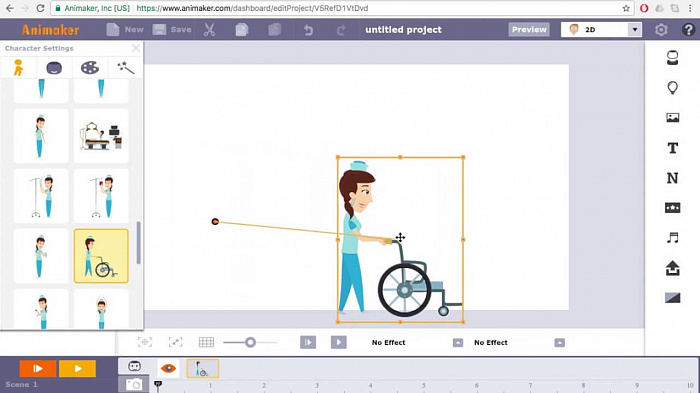Viewport: 700px width, 393px height.
Task: Toggle the grid overlay
Action: point(206,342)
